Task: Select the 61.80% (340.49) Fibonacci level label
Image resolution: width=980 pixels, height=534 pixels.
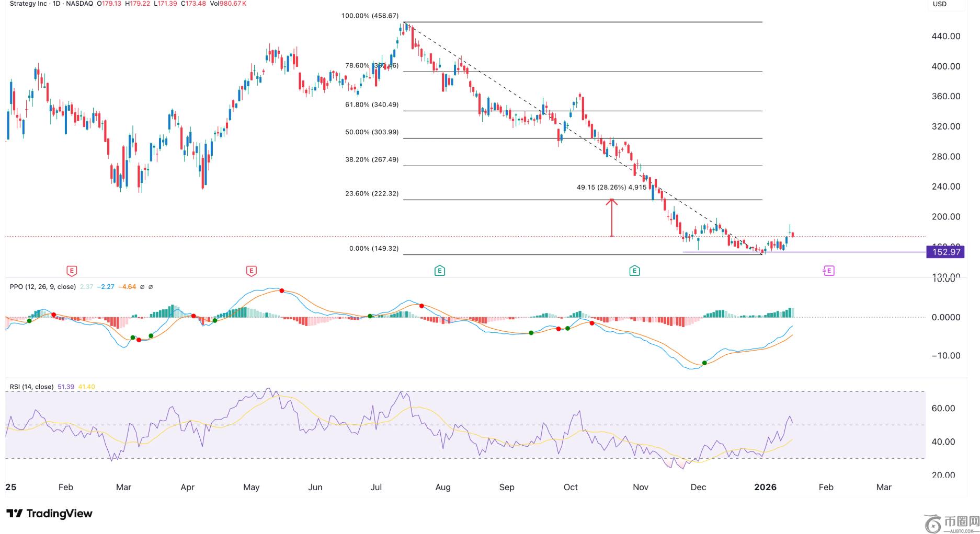Action: click(371, 105)
